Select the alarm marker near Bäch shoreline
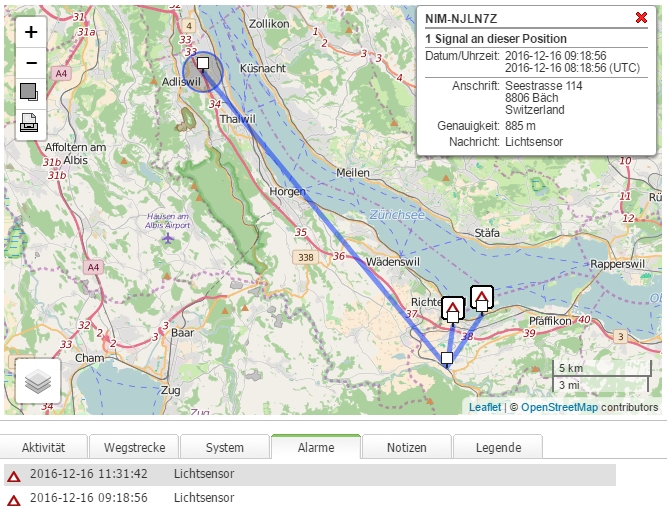 [482, 297]
